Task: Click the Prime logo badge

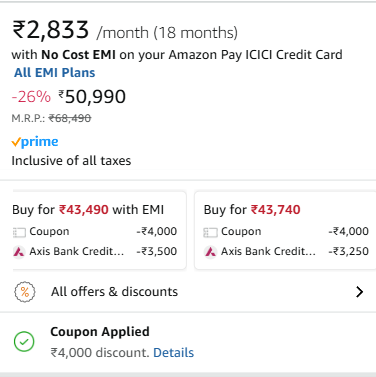Action: click(x=35, y=142)
